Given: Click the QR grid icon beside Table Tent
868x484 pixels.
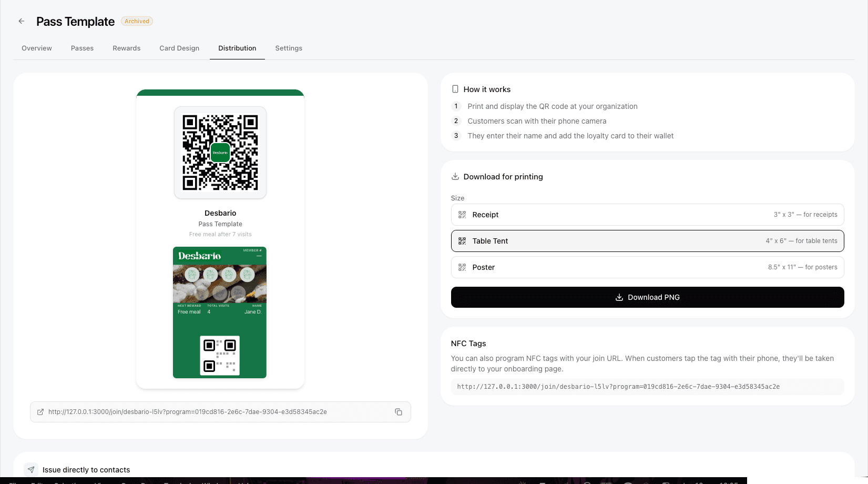Looking at the screenshot, I should [462, 241].
